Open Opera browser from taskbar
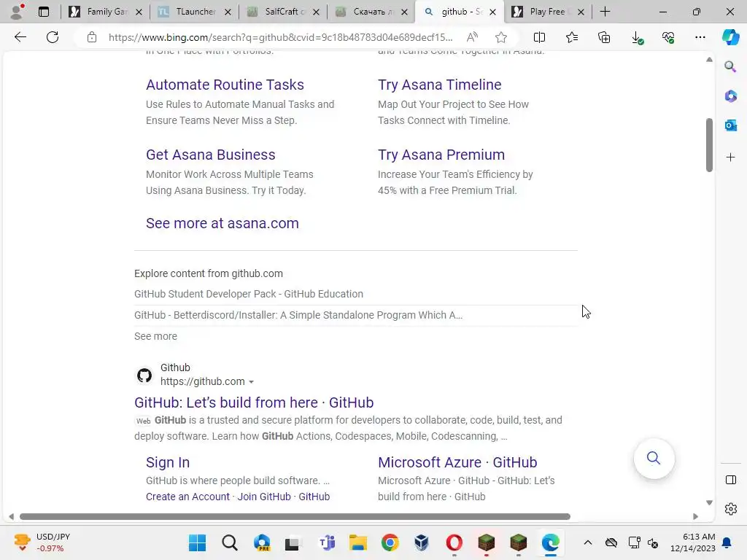 coord(454,542)
